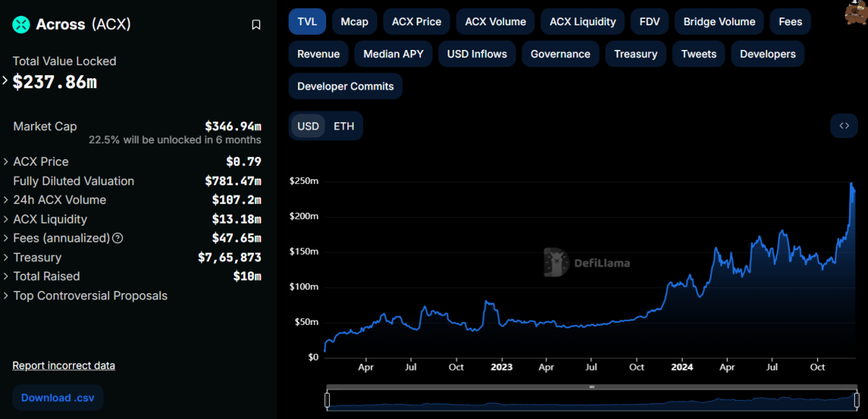
Task: Click the $107.2m volume value
Action: coord(237,200)
